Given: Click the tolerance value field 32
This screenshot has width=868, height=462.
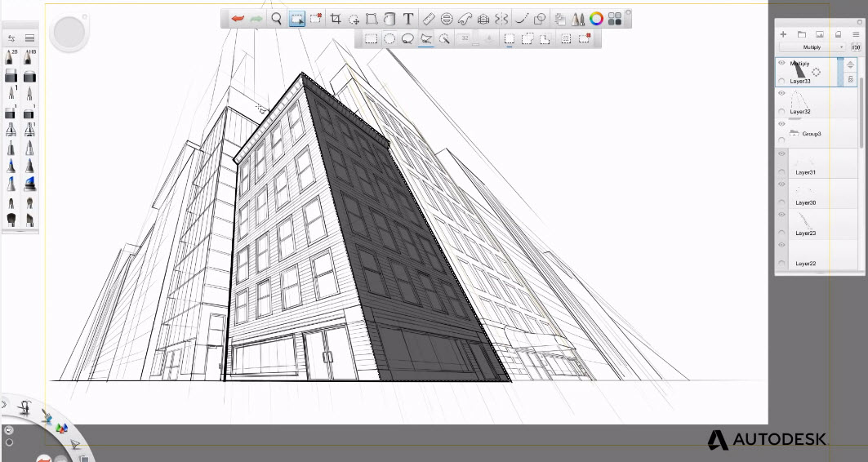Looking at the screenshot, I should tap(465, 38).
